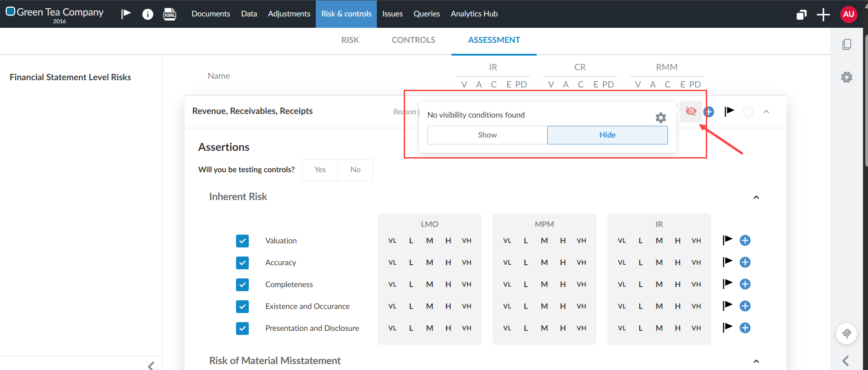The height and width of the screenshot is (370, 868).
Task: Open the XBRL icon in top bar
Action: coord(170,14)
